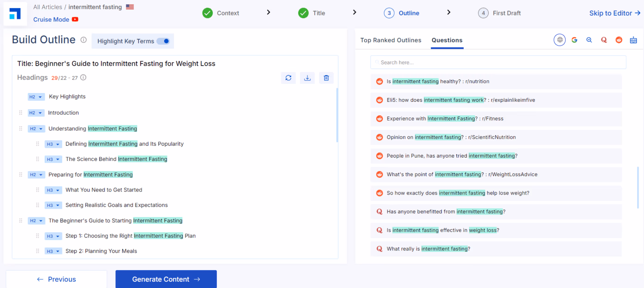Click the drag handle beside Understanding Intermittent Fasting

click(21, 129)
